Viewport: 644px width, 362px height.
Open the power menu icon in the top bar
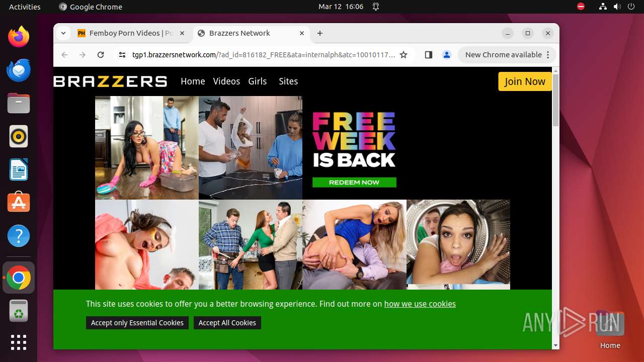click(631, 7)
